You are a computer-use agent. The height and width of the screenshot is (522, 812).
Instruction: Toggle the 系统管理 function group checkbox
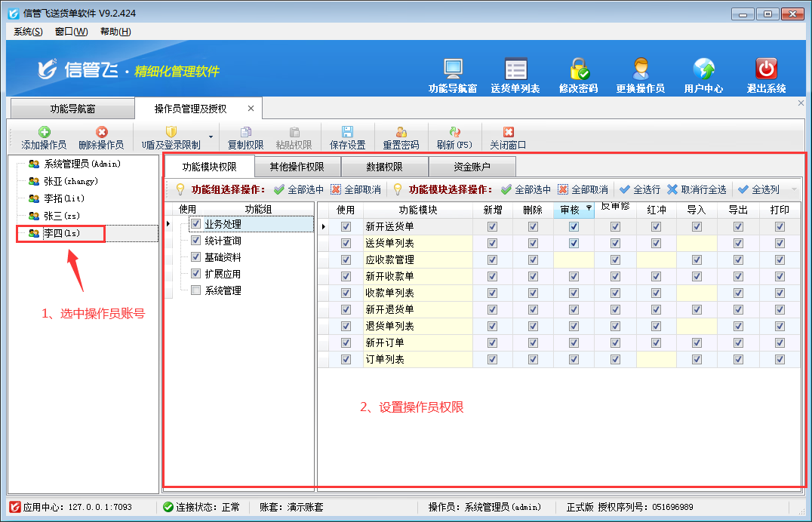click(196, 290)
